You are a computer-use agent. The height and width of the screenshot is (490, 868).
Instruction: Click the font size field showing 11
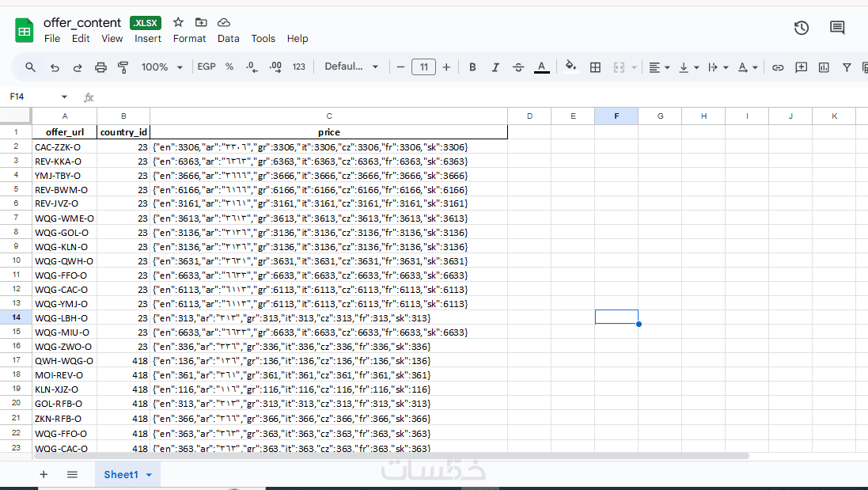(x=423, y=67)
